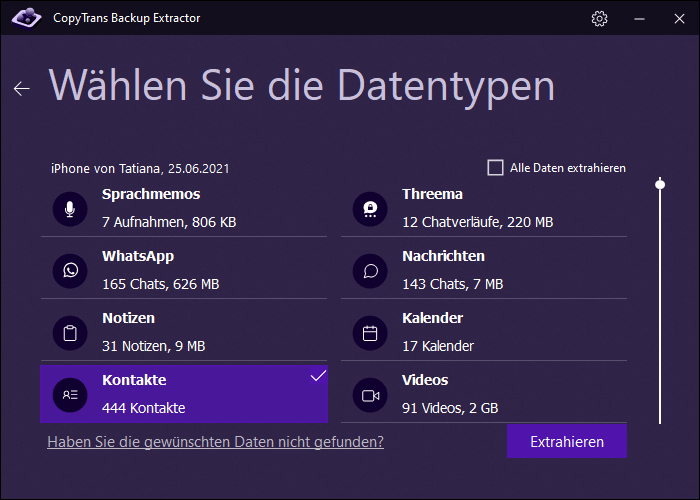Image resolution: width=700 pixels, height=500 pixels.
Task: Start extraction with the Extrahieren button
Action: (567, 442)
